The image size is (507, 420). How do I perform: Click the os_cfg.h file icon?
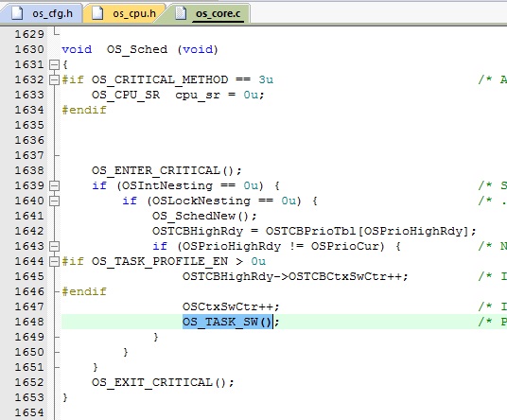coord(17,13)
